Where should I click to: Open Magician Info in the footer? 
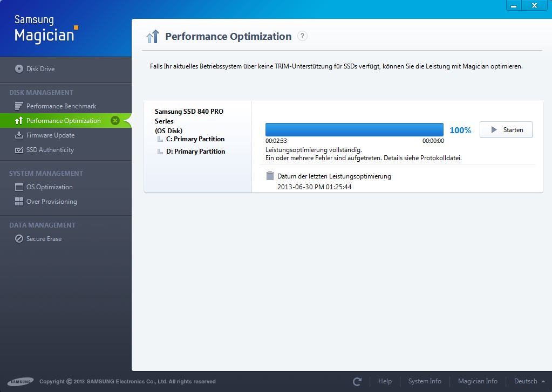pos(478,381)
